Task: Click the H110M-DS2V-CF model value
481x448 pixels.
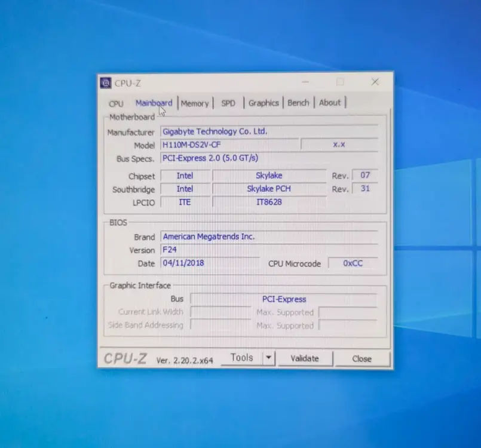Action: click(x=230, y=145)
